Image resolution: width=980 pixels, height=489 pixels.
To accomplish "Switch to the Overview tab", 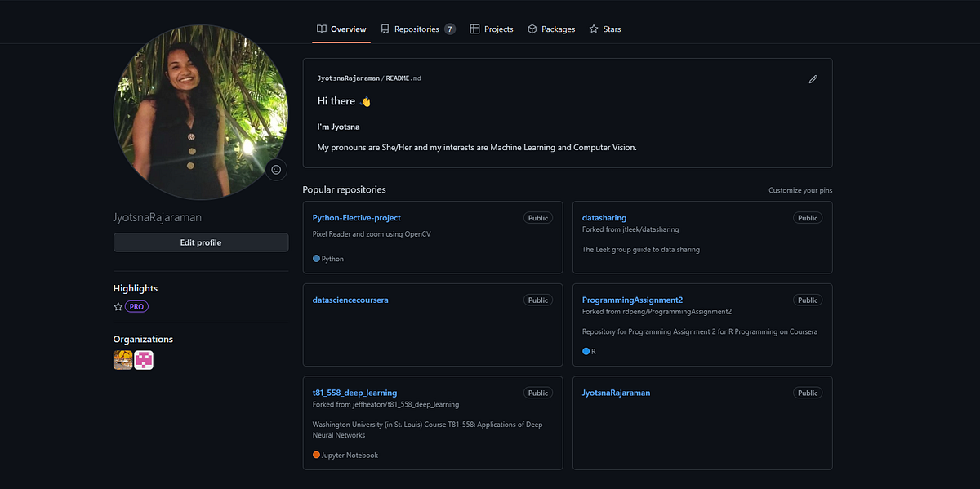I will point(341,29).
